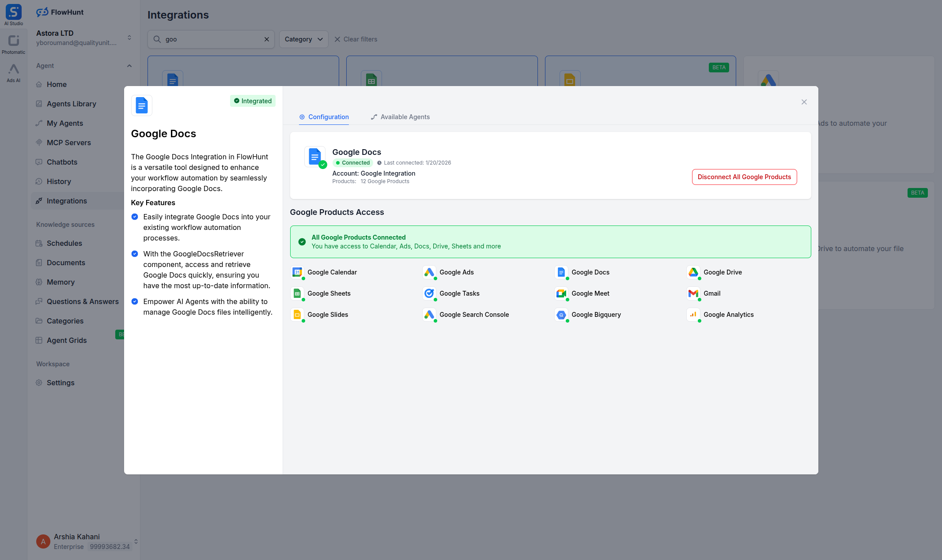Clear all active filters
942x560 pixels.
pos(356,39)
